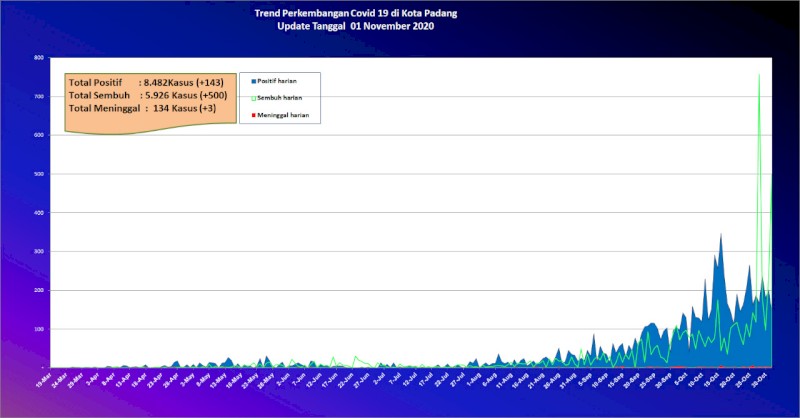The height and width of the screenshot is (418, 800).
Task: Click the y-axis value 200
Action: (39, 290)
